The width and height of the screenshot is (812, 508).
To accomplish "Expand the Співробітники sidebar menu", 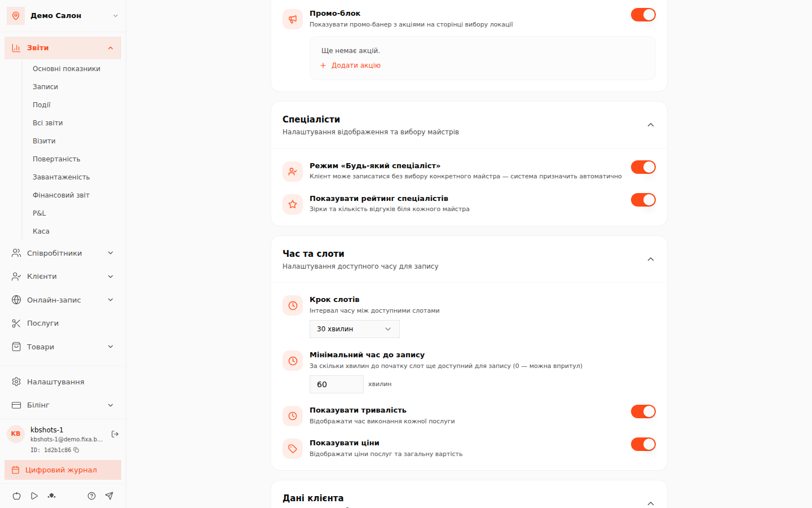I will pos(63,253).
